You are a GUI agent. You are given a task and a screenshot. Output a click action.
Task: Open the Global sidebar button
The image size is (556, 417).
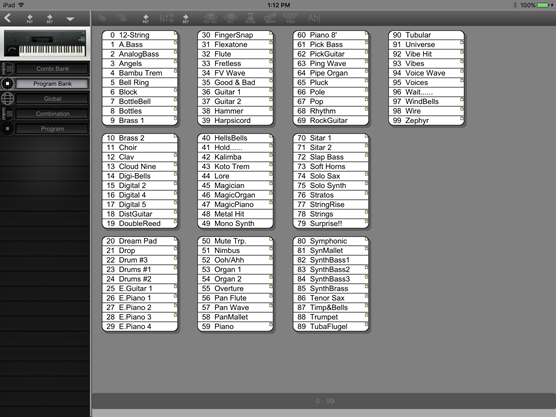(52, 99)
